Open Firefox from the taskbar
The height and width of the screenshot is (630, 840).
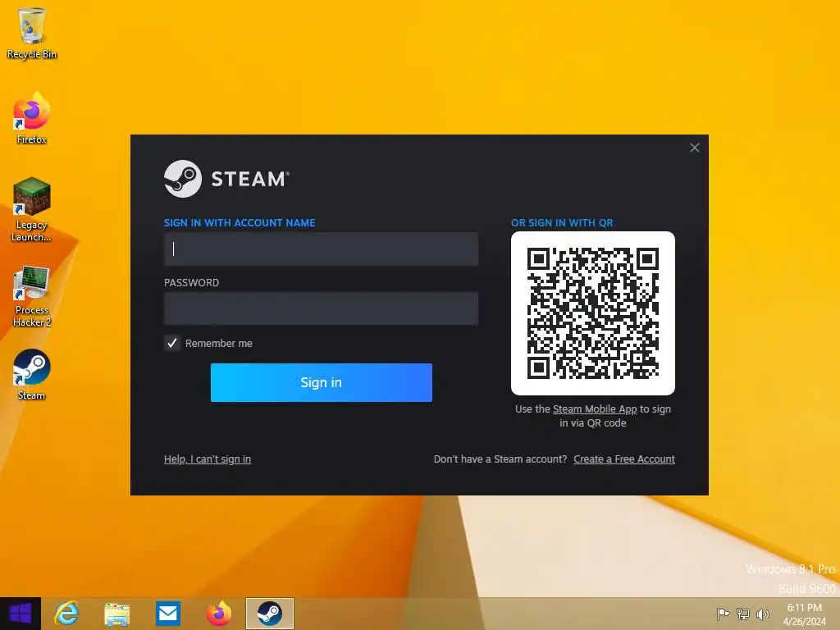pyautogui.click(x=218, y=614)
